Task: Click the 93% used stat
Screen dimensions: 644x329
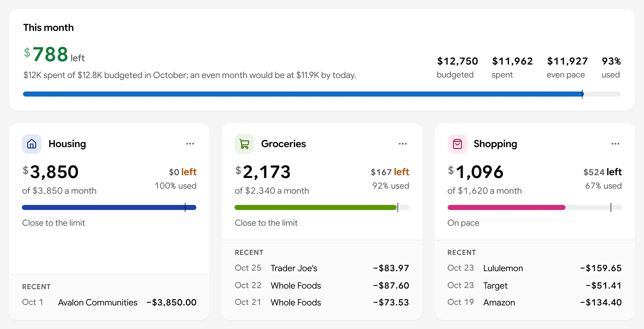Action: (x=611, y=68)
